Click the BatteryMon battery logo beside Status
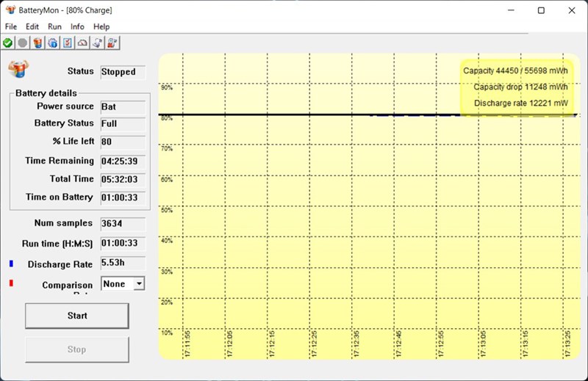 [18, 69]
